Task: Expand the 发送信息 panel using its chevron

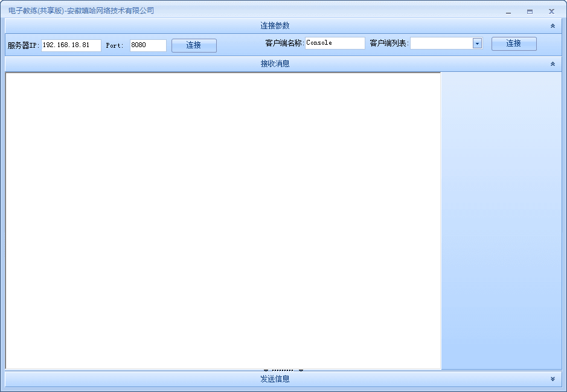Action: [x=553, y=379]
